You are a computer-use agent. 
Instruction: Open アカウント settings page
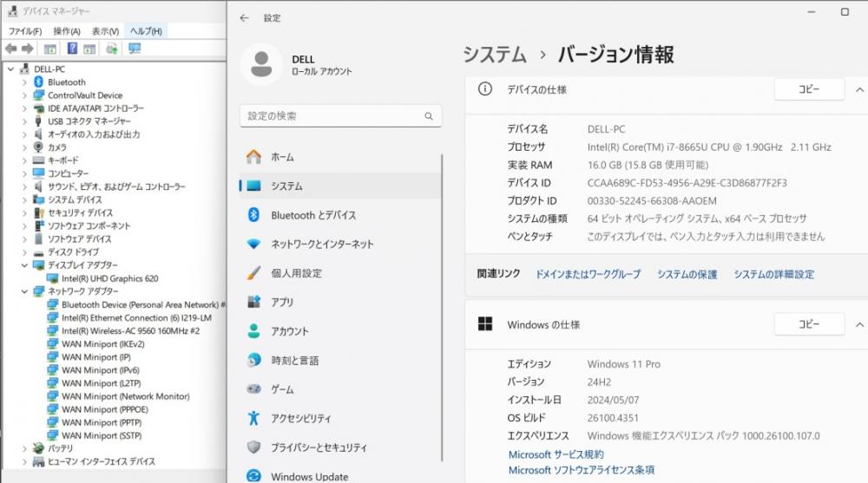[x=340, y=331]
